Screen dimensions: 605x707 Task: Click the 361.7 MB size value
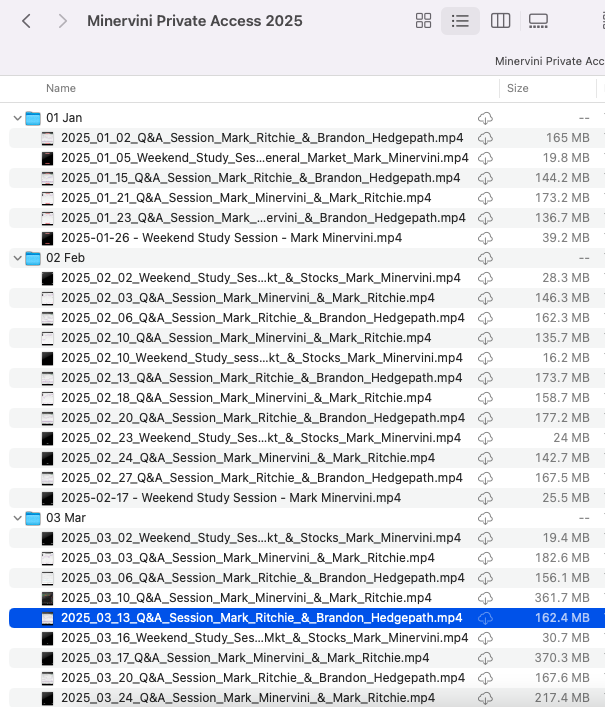(562, 597)
